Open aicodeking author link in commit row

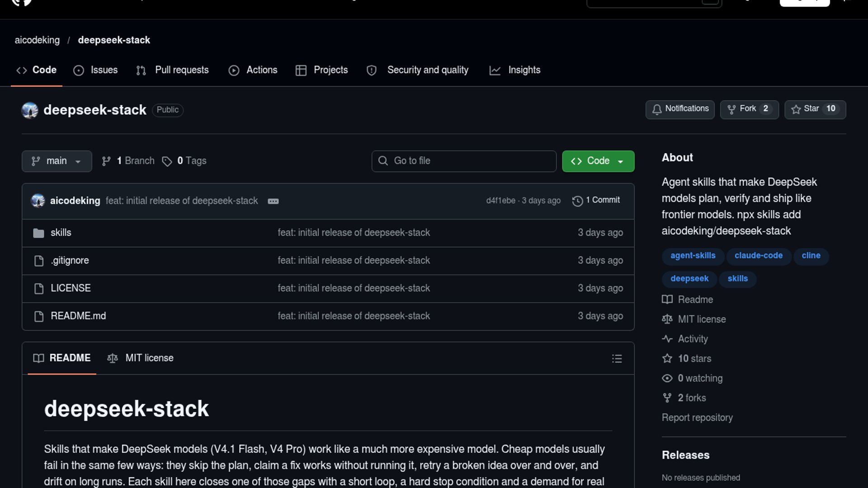pyautogui.click(x=75, y=201)
